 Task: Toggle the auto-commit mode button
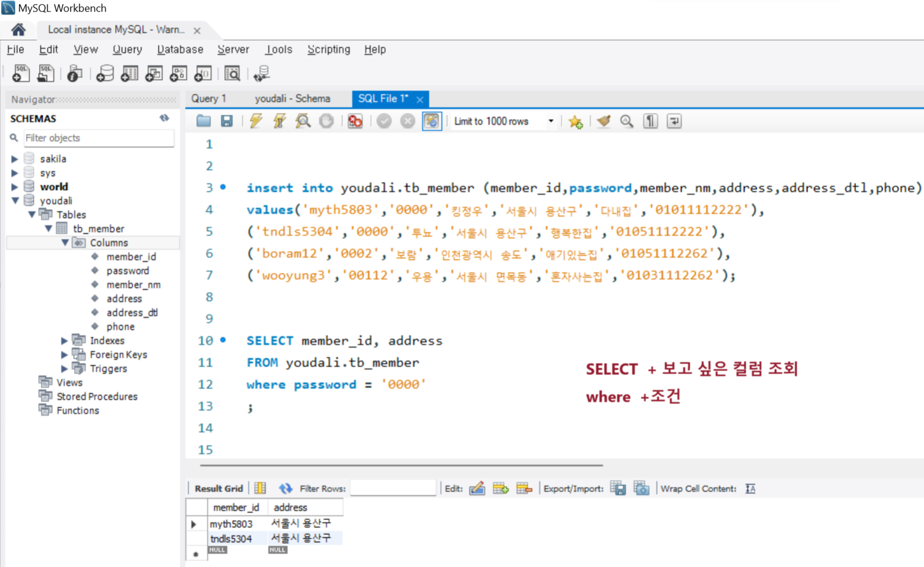431,121
